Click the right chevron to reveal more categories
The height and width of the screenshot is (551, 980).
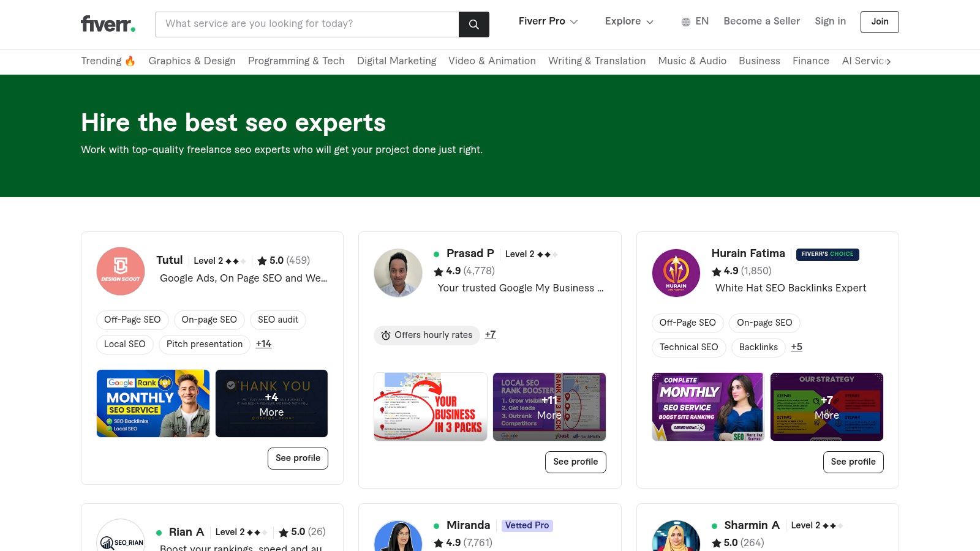click(889, 61)
